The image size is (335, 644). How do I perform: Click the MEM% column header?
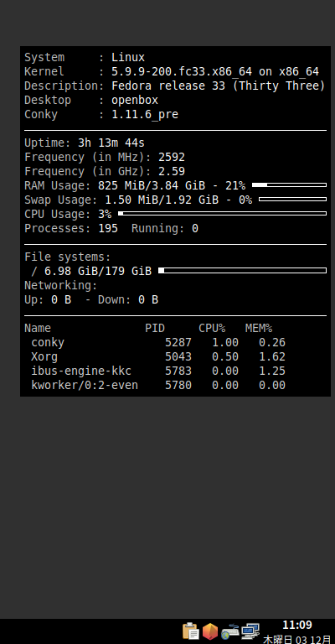tap(259, 328)
